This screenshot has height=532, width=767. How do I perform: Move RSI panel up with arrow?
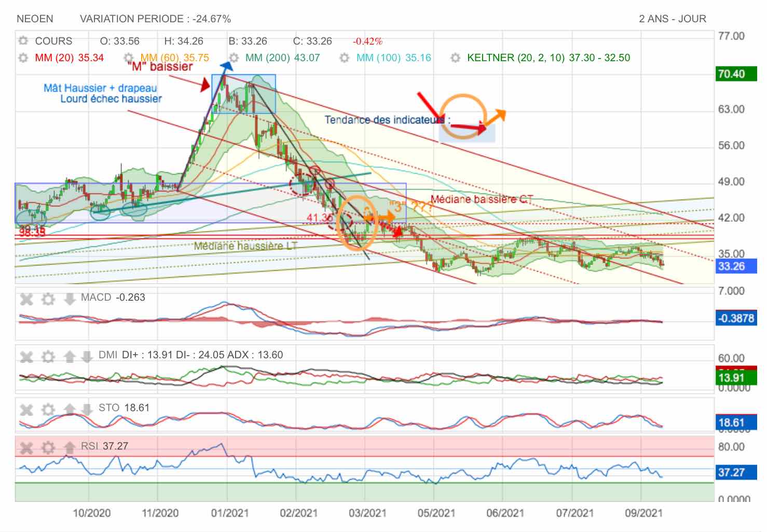70,447
